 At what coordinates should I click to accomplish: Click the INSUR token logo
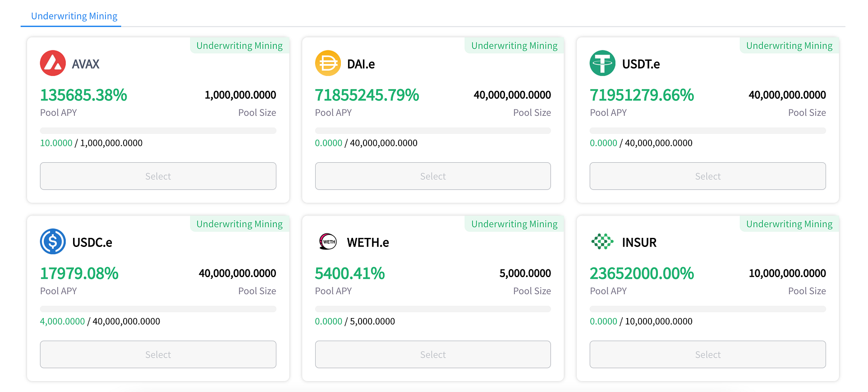tap(602, 242)
